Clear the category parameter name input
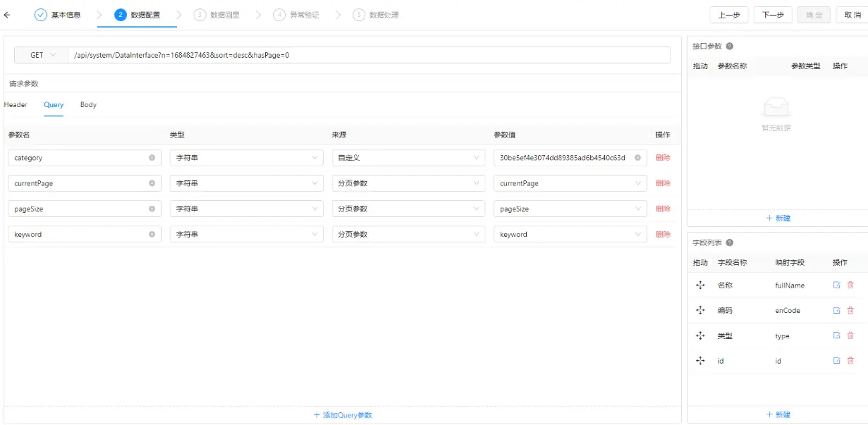This screenshot has height=425, width=868. pos(152,158)
